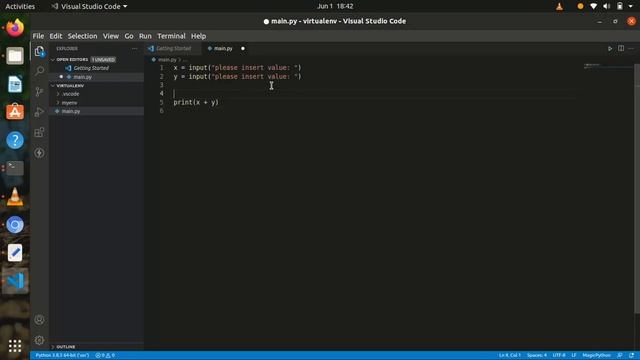The width and height of the screenshot is (640, 360).
Task: Click the editor vertical scrollbar
Action: click(x=637, y=188)
